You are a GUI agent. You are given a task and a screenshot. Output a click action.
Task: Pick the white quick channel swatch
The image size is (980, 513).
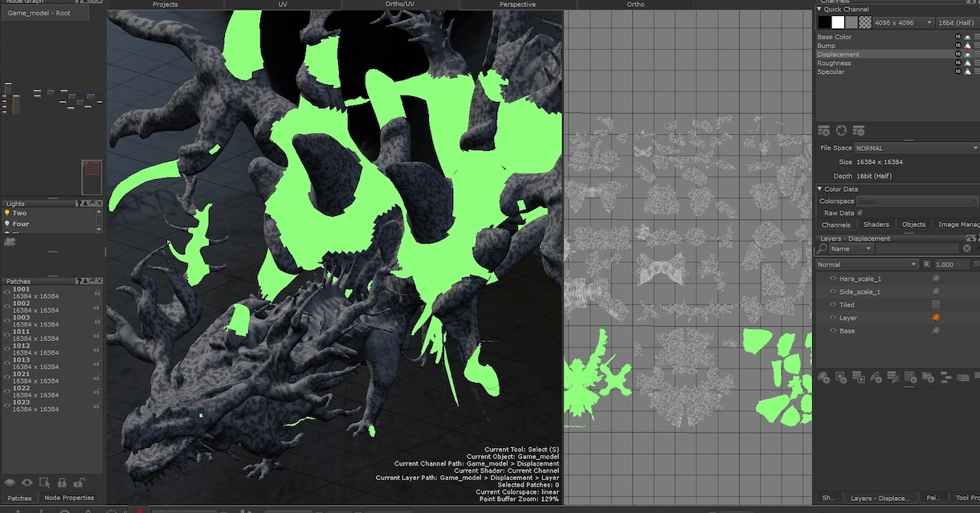click(x=838, y=22)
